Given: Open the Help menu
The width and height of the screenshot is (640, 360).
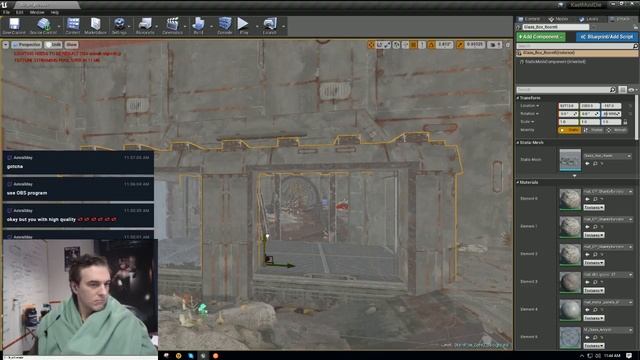Looking at the screenshot, I should pyautogui.click(x=54, y=13).
